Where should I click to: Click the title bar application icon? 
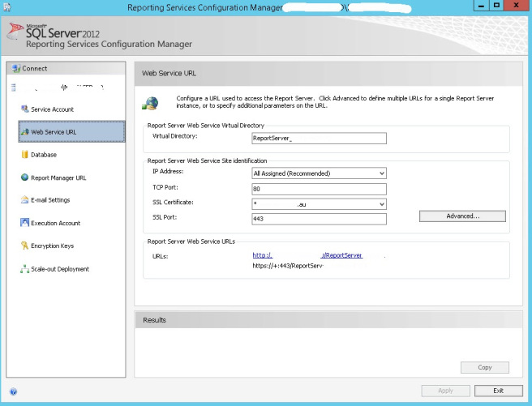(x=7, y=6)
